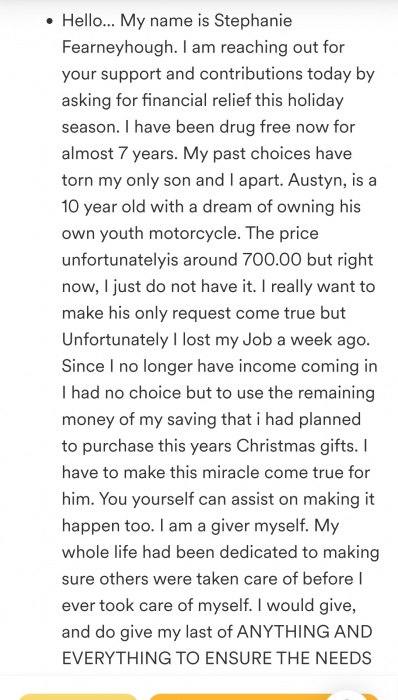Viewport: 398px width, 700px height.
Task: Click the bullet point before Hello
Action: point(49,21)
